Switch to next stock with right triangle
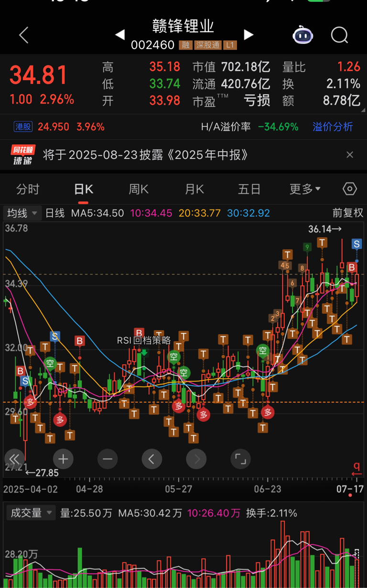Screen dimensions: 367x588 [x=248, y=34]
